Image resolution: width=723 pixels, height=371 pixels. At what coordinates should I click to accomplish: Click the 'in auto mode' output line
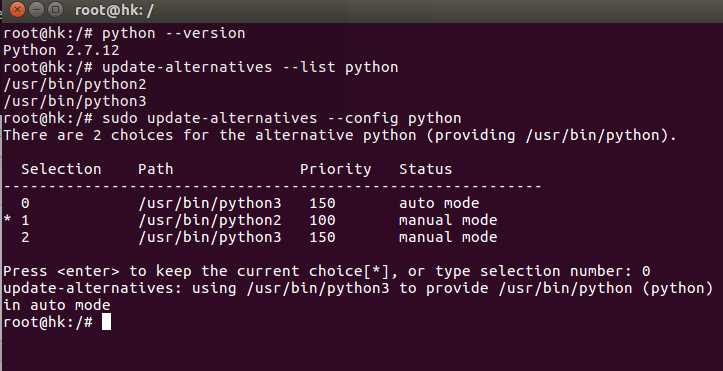tap(57, 305)
